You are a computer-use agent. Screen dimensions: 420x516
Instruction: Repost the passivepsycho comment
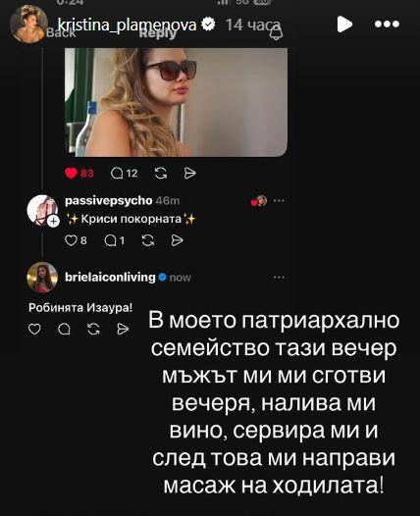pyautogui.click(x=148, y=241)
